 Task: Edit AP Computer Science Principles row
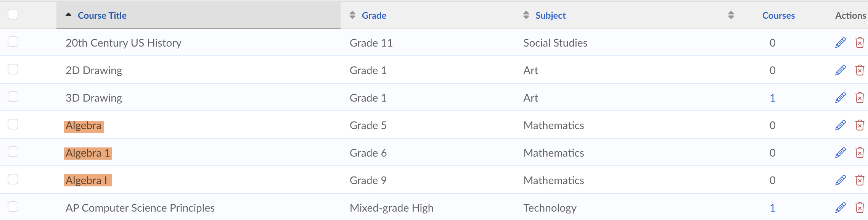(x=841, y=208)
